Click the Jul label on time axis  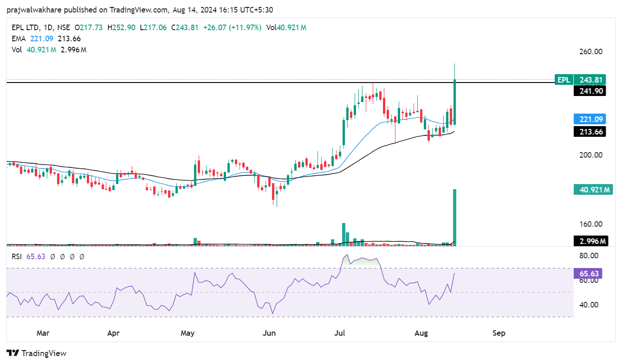click(x=341, y=333)
